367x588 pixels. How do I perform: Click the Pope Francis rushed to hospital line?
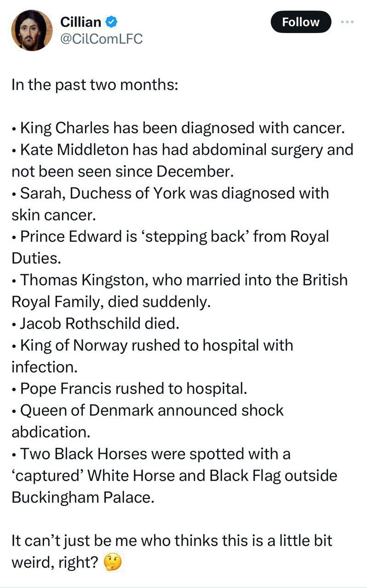130,389
